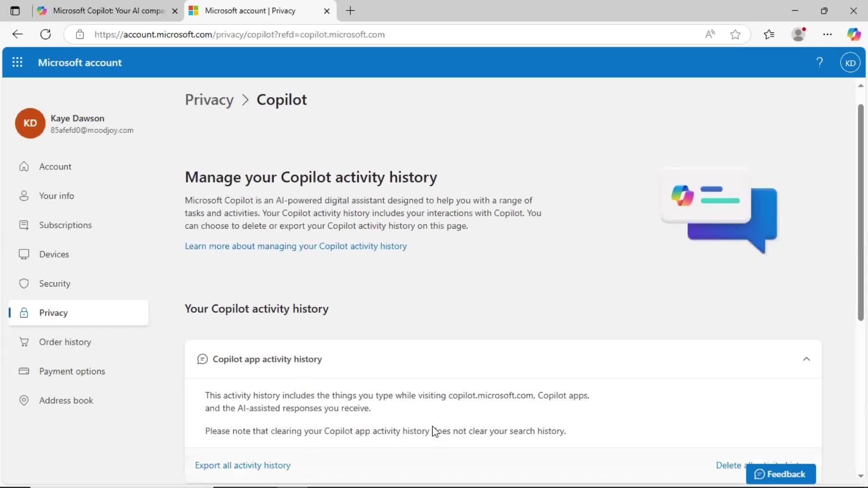Close the Microsoft Copilot tab

coord(175,11)
